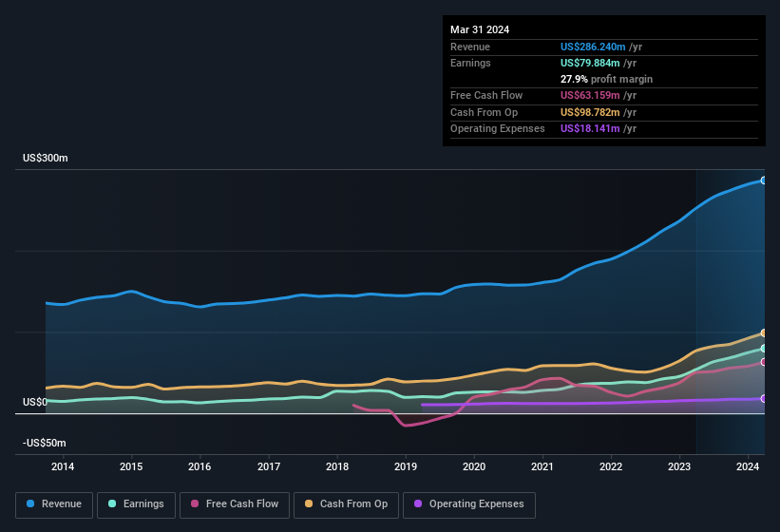Toggle the Free Cash Flow legend button
Viewport: 780px width, 532px height.
pos(235,504)
